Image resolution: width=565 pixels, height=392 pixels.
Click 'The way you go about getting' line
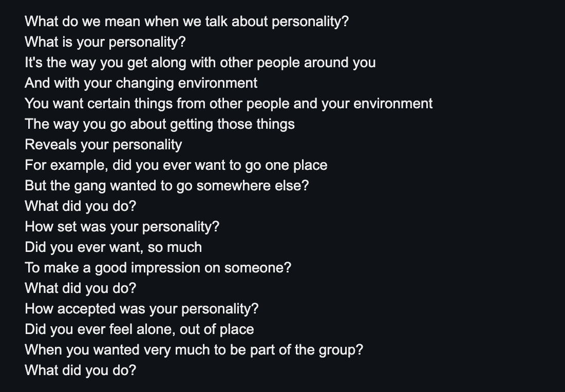click(x=160, y=124)
